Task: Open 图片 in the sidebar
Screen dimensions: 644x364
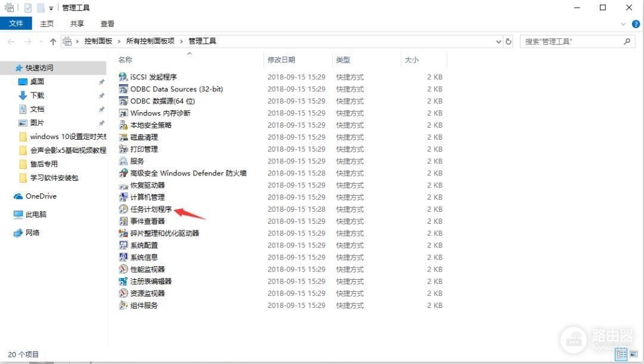Action: (x=37, y=122)
